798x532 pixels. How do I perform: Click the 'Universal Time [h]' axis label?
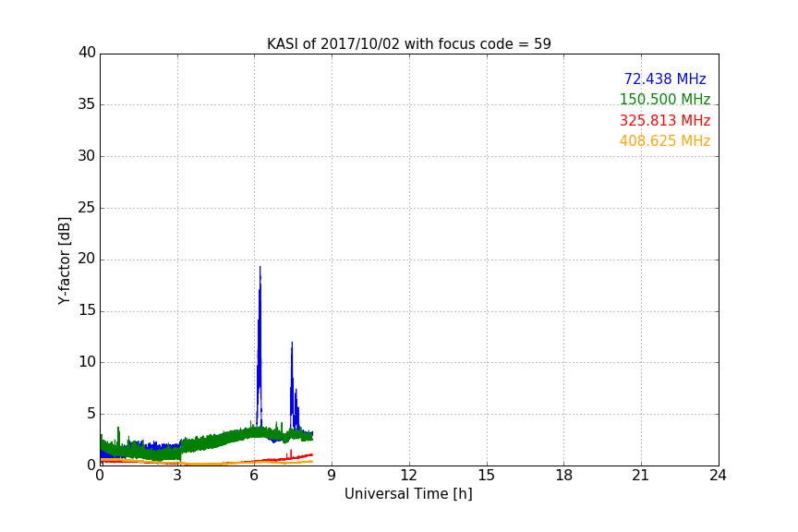408,494
